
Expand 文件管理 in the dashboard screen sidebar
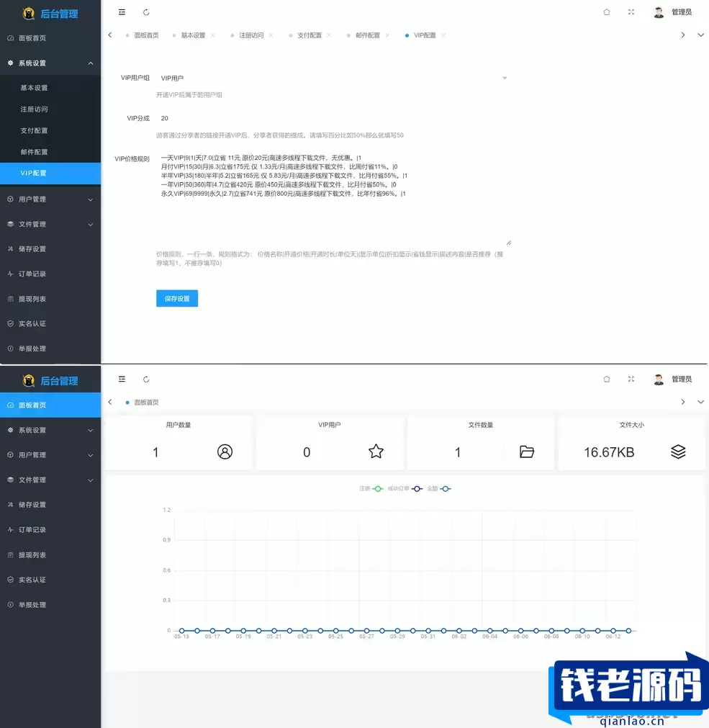[x=50, y=480]
